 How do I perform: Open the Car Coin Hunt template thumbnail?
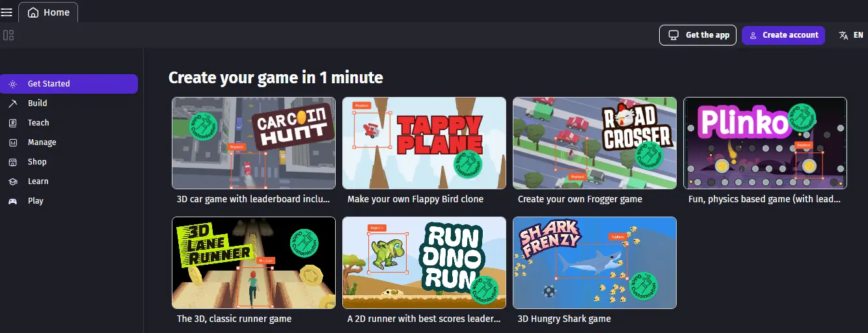pos(254,143)
